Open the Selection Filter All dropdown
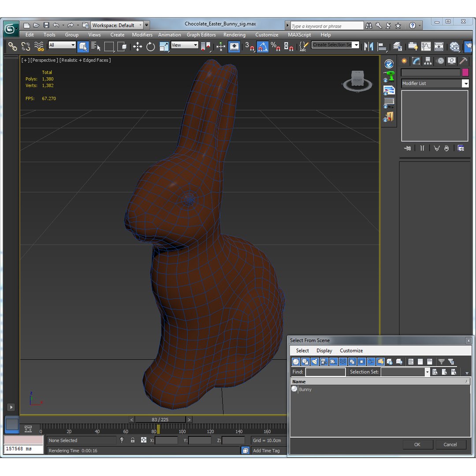The height and width of the screenshot is (476, 476). (62, 45)
